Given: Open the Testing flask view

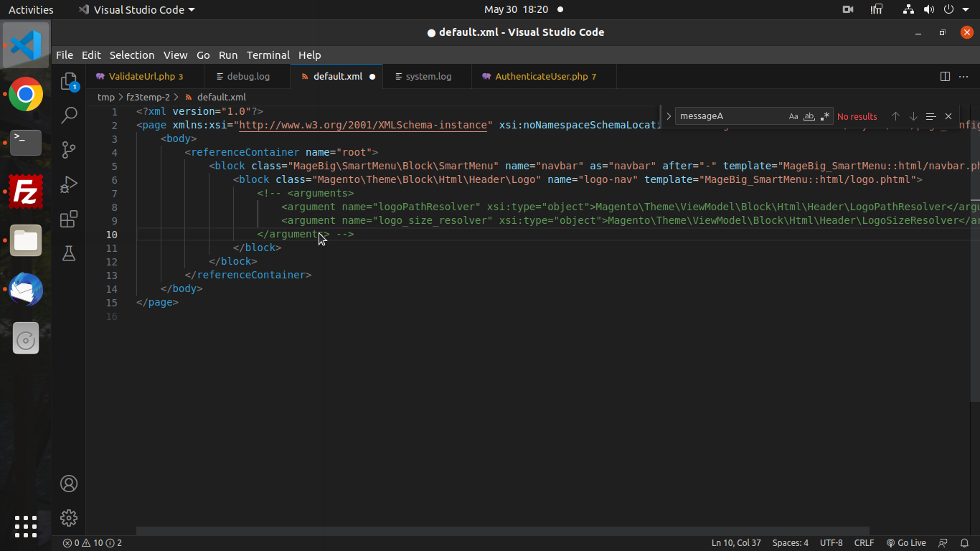Looking at the screenshot, I should click(69, 253).
